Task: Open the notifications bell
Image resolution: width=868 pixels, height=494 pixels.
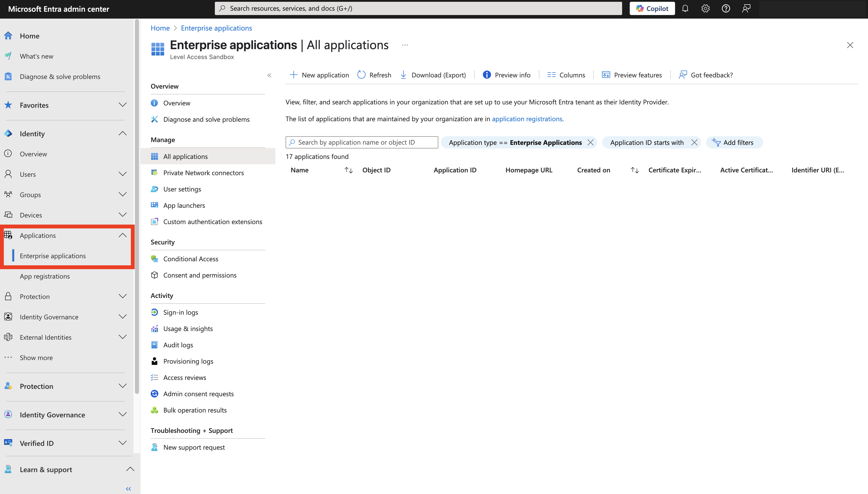Action: (685, 8)
